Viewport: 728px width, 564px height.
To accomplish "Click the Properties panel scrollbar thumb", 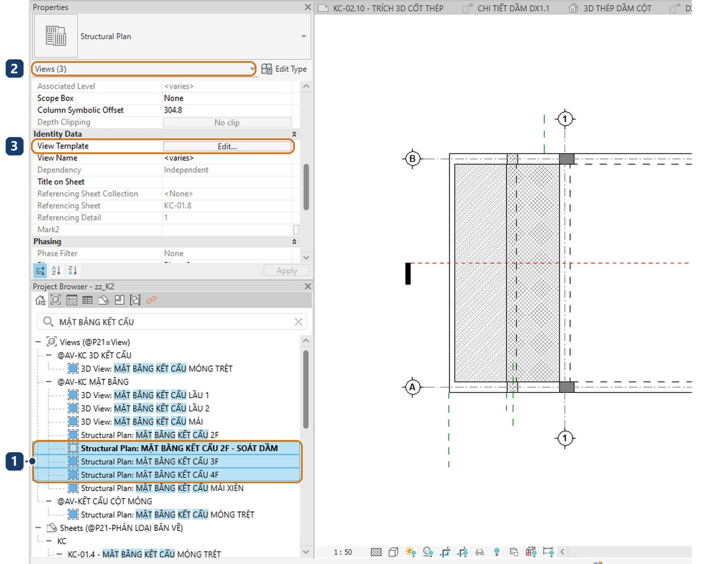I will pyautogui.click(x=307, y=187).
